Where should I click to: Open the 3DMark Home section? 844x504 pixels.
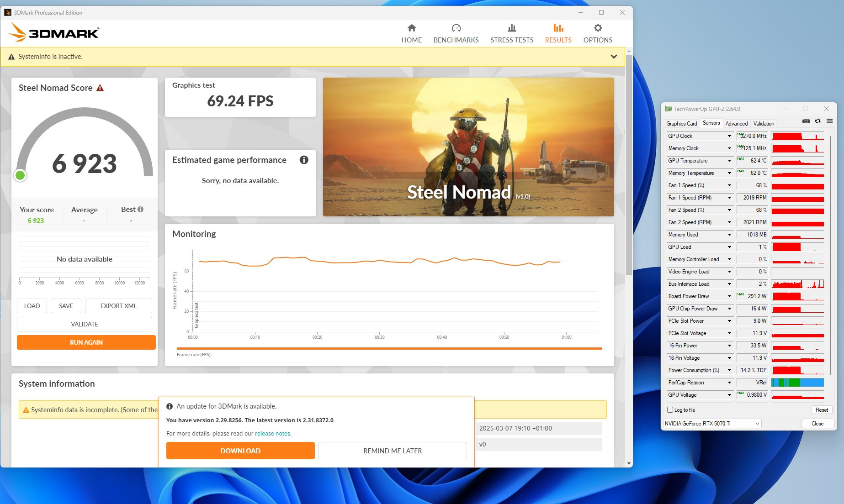click(411, 34)
